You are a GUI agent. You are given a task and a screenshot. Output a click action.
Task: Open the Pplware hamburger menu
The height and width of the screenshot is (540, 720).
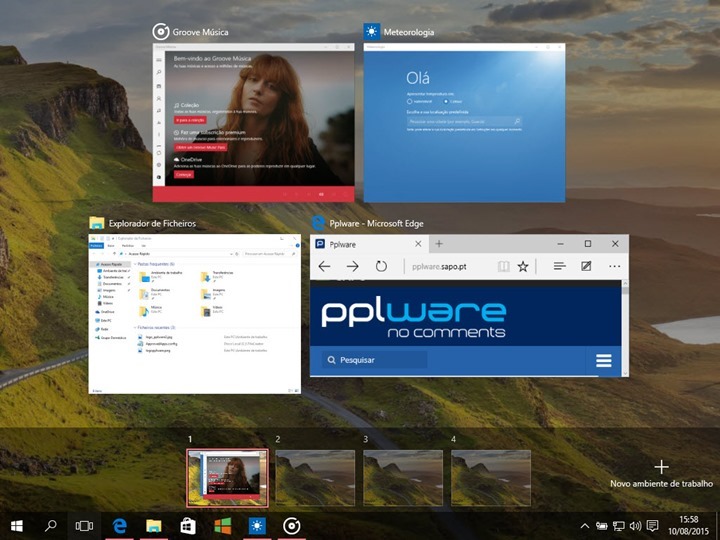[603, 360]
